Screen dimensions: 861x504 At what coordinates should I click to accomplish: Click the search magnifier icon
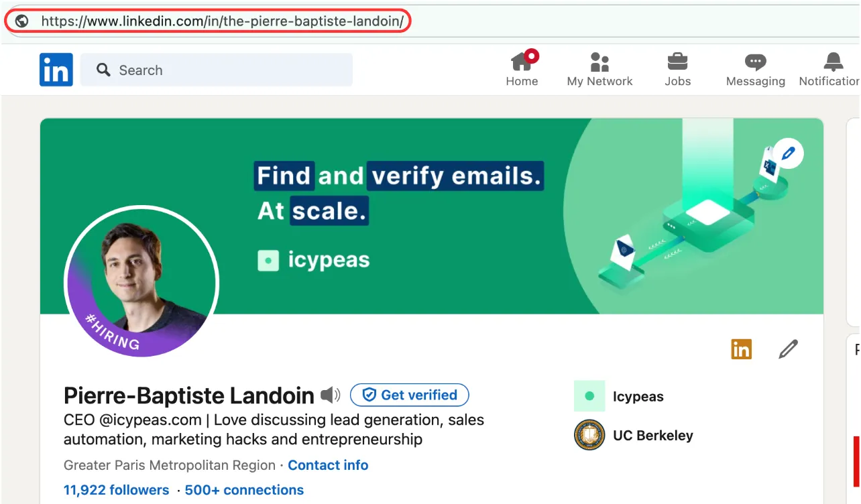click(x=103, y=70)
